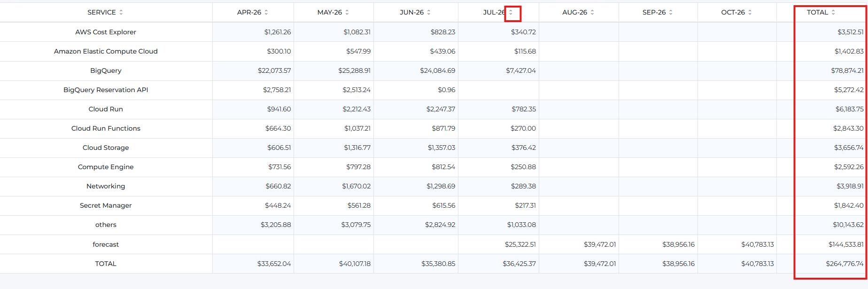Image resolution: width=868 pixels, height=289 pixels.
Task: Click sort arrows beside MAY-26
Action: pyautogui.click(x=347, y=12)
